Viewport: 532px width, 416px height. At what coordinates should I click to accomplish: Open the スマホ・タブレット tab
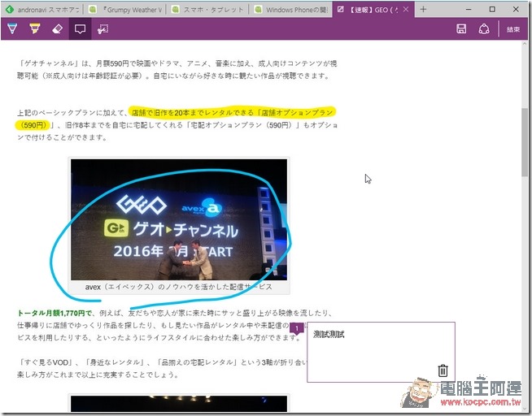coord(207,10)
